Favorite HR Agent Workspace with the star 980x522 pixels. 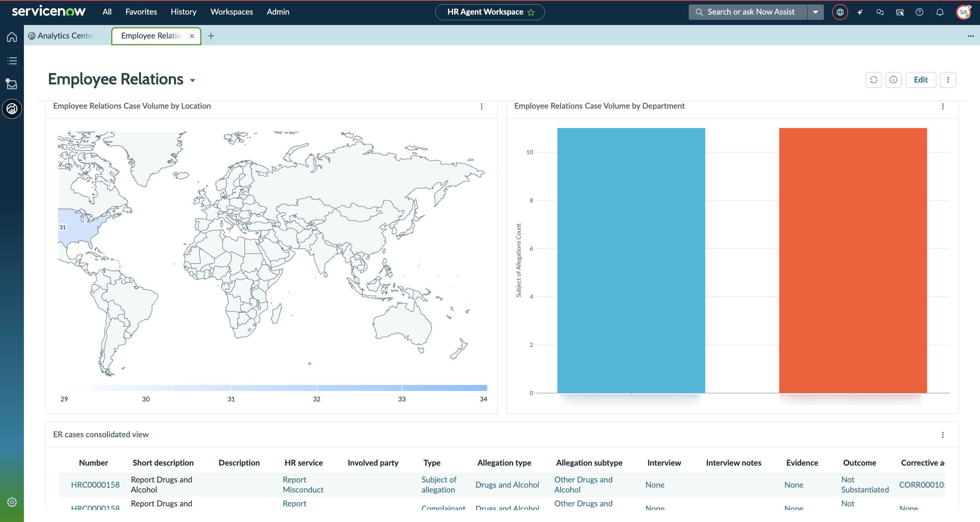pyautogui.click(x=531, y=12)
